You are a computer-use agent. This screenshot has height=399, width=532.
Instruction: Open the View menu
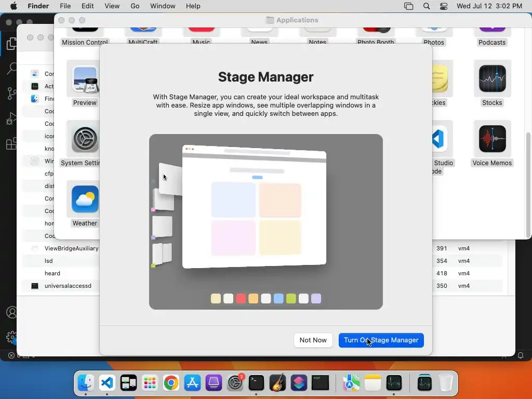pyautogui.click(x=112, y=6)
